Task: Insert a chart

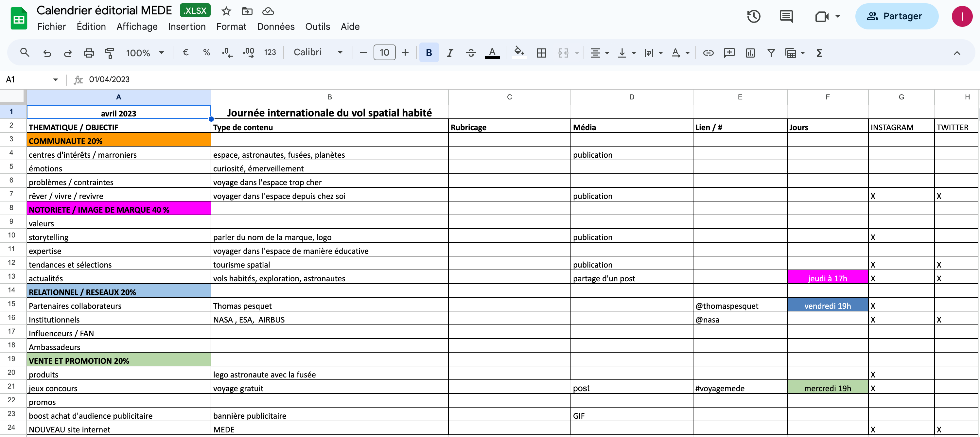Action: coord(750,52)
